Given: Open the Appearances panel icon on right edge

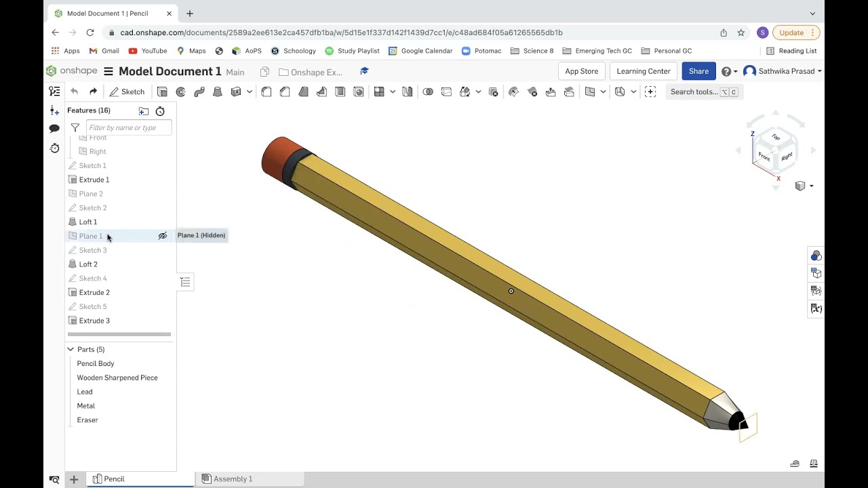Looking at the screenshot, I should [816, 256].
